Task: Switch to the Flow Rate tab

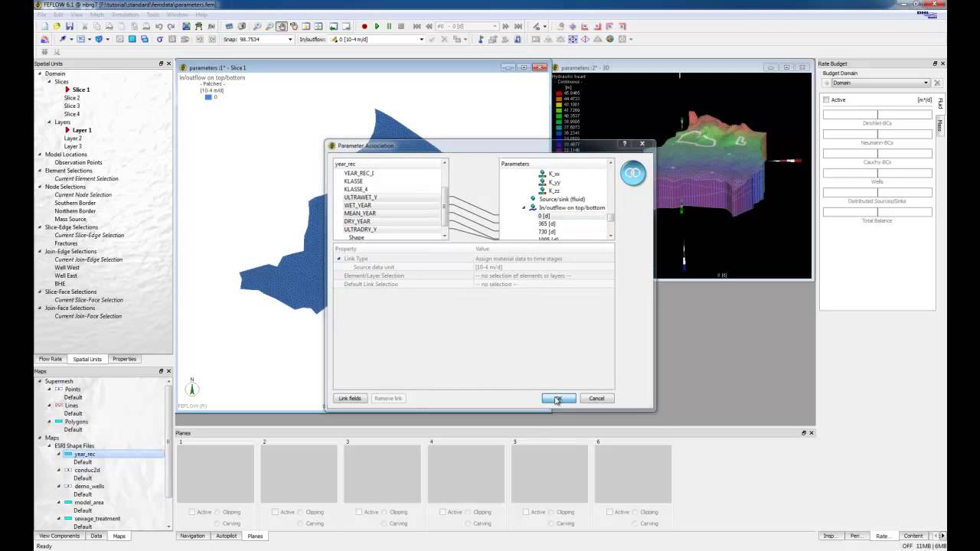Action: point(51,359)
